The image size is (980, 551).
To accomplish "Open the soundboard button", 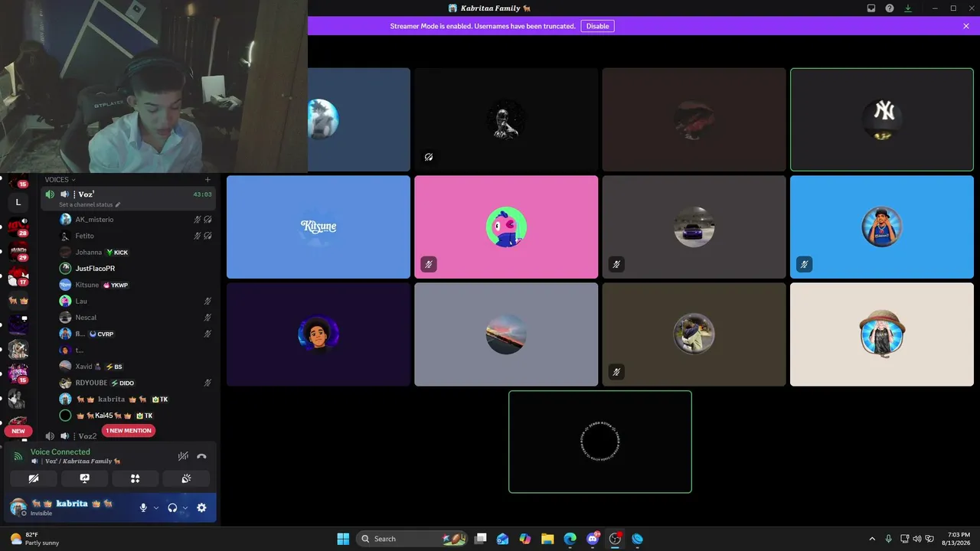I will click(186, 478).
